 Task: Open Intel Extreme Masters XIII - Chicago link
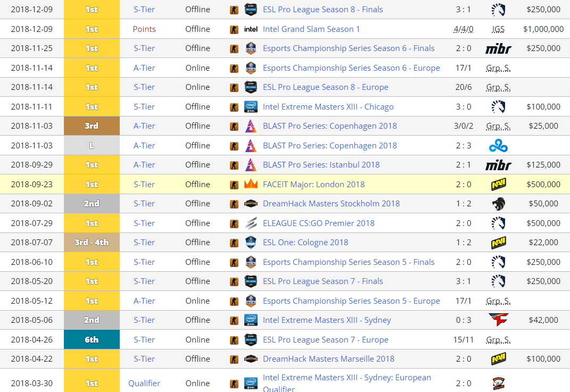pyautogui.click(x=328, y=107)
